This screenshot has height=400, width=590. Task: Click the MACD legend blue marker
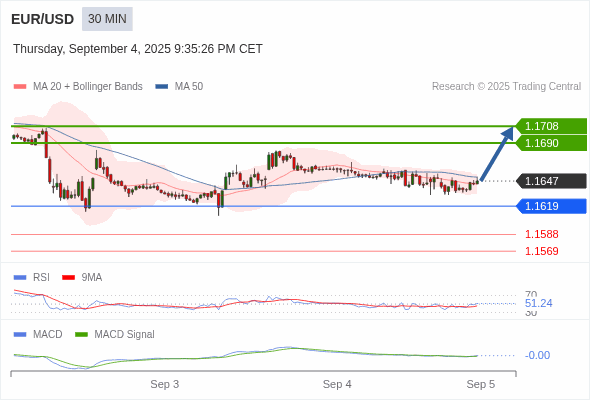(x=20, y=335)
